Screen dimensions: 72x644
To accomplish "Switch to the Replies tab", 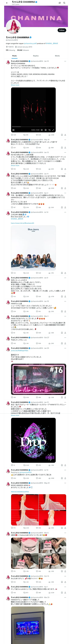I will tap(36, 56).
